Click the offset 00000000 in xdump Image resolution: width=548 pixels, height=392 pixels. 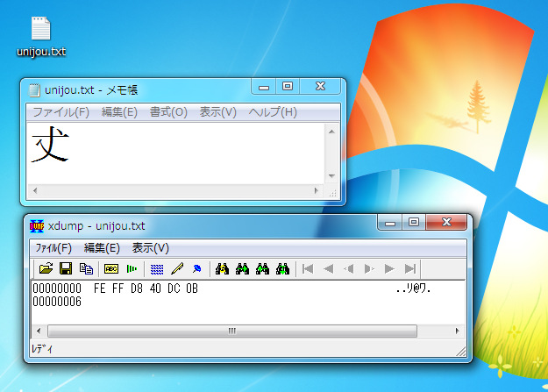click(x=57, y=289)
